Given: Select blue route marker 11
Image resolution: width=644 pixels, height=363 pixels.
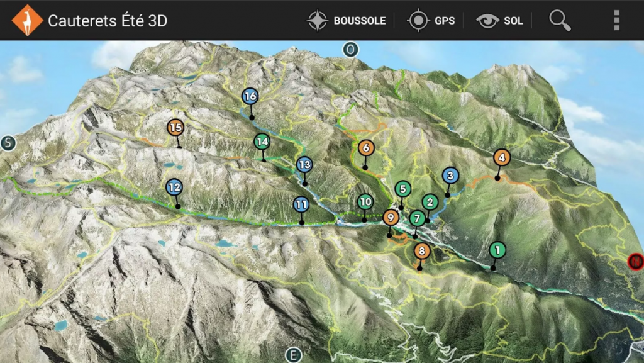Looking at the screenshot, I should click(x=301, y=204).
